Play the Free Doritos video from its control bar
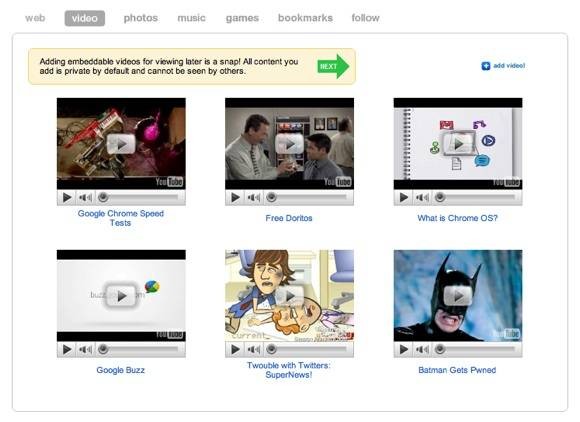 [x=235, y=198]
